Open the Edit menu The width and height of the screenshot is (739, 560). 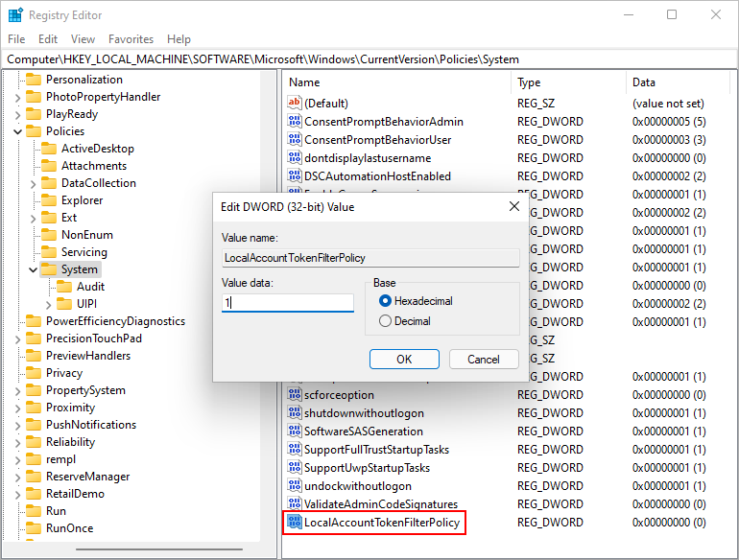pos(48,38)
